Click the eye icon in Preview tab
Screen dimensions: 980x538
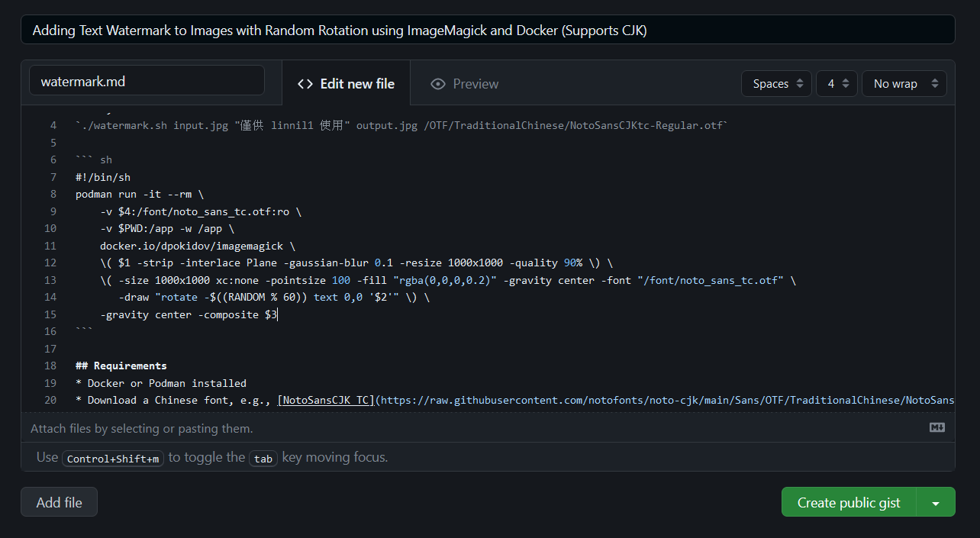(437, 84)
